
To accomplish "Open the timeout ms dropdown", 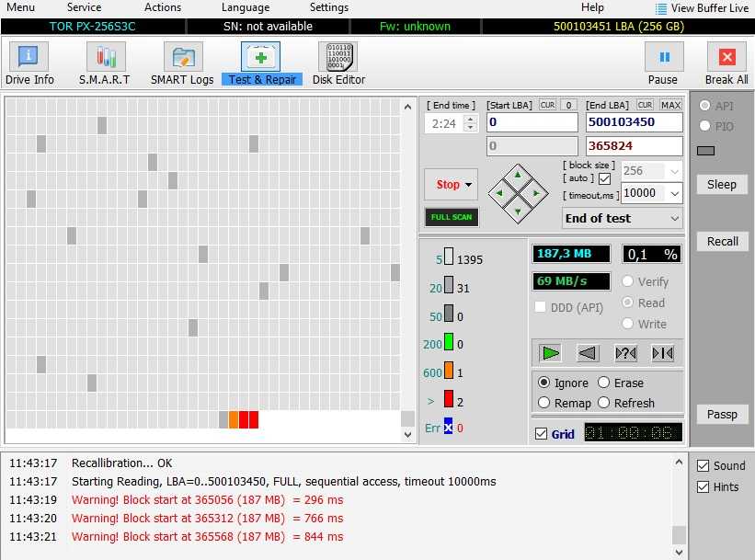I will 674,194.
